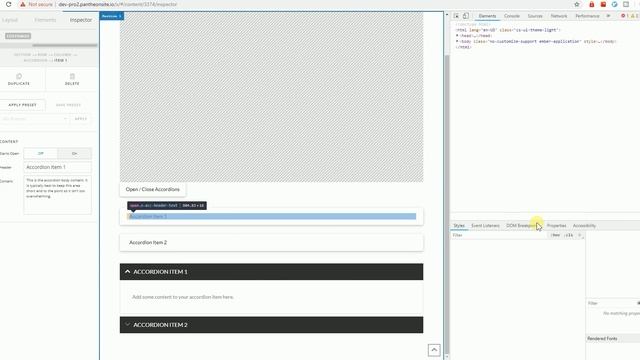Image resolution: width=640 pixels, height=360 pixels.
Task: Toggle DevTools device toolbar icon
Action: coord(466,16)
